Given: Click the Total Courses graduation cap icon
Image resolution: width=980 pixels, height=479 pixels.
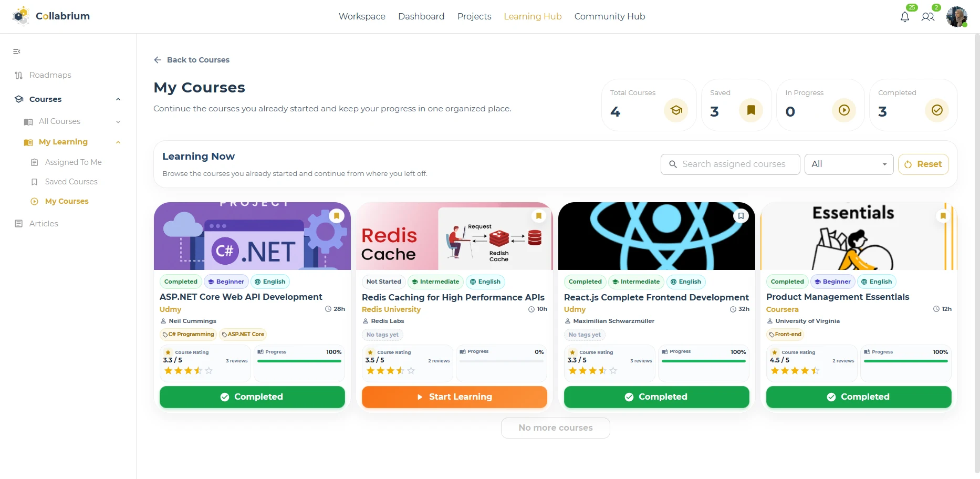Looking at the screenshot, I should tap(676, 110).
